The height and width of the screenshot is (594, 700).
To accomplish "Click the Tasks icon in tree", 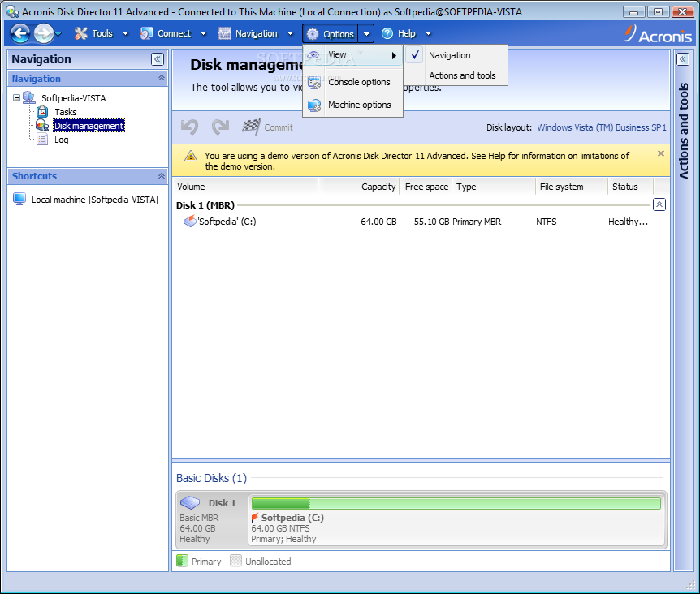I will [x=42, y=111].
